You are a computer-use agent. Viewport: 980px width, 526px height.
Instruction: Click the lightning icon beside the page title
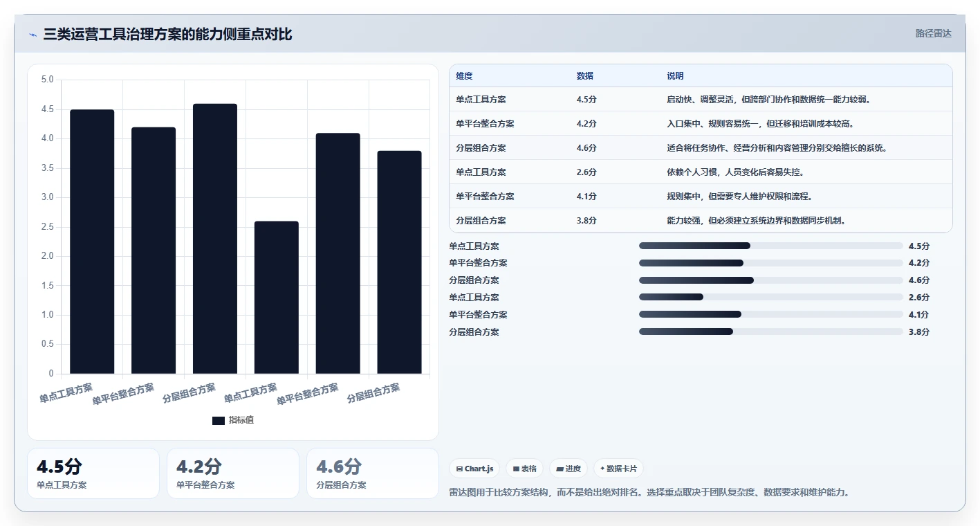[33, 35]
